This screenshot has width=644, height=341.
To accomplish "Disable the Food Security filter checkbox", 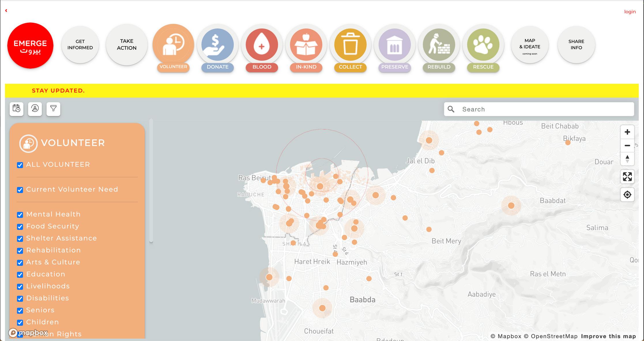I will pyautogui.click(x=20, y=227).
